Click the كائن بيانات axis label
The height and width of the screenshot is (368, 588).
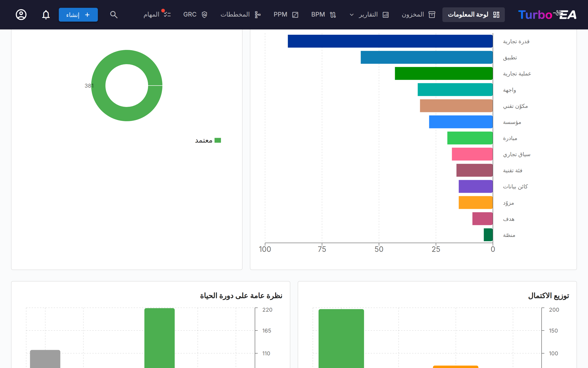(x=515, y=187)
